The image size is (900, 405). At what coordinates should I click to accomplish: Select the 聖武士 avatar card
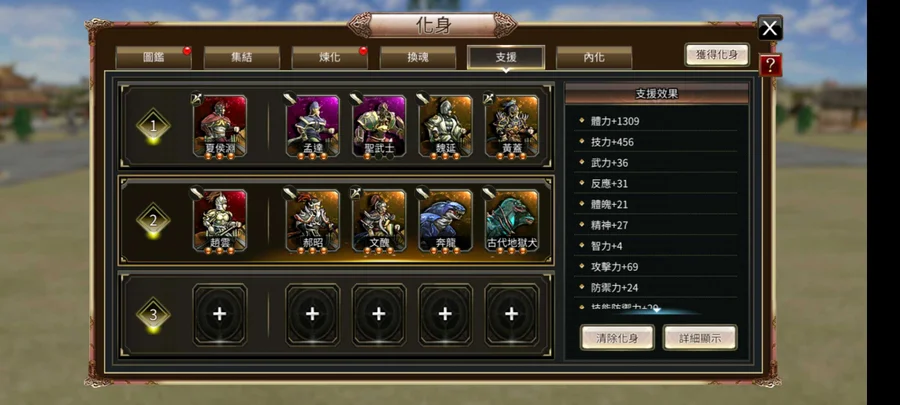coord(379,127)
